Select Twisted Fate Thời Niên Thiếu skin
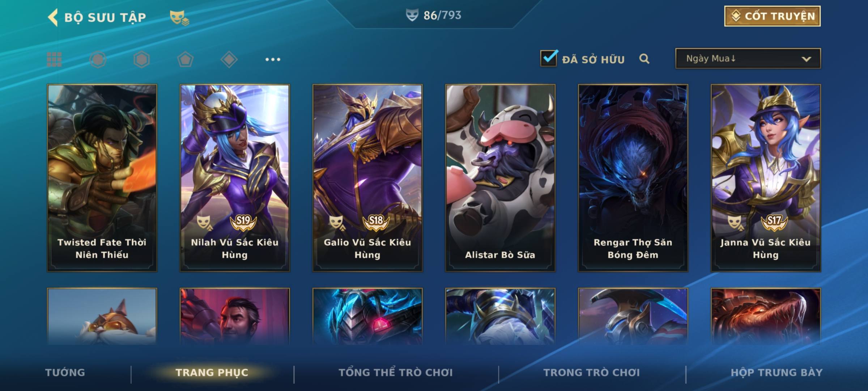The height and width of the screenshot is (391, 868). point(102,178)
